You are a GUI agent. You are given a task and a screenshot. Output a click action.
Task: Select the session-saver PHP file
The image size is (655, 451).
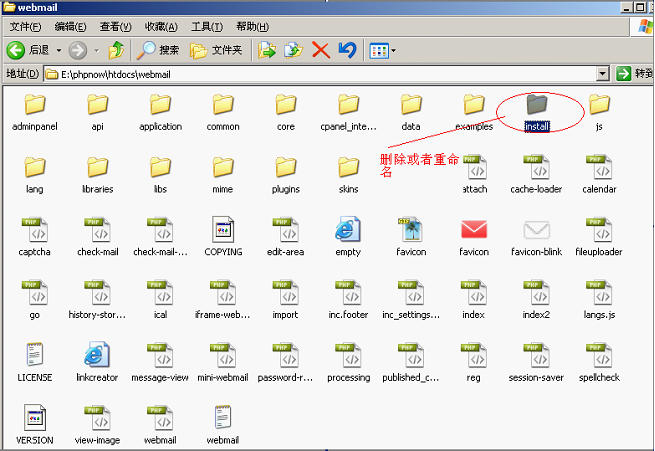point(536,362)
